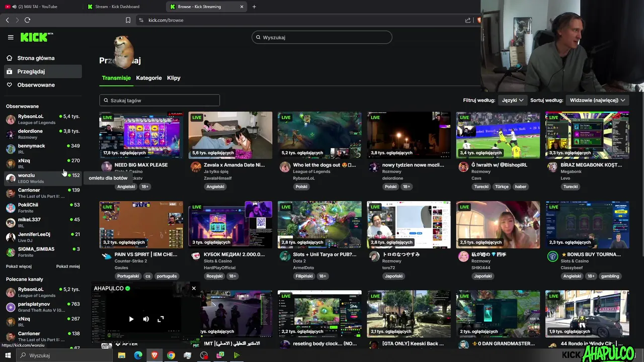Screen dimensions: 644x362
Task: Open JenniferLeeDj channel in followed list
Action: 43,237
